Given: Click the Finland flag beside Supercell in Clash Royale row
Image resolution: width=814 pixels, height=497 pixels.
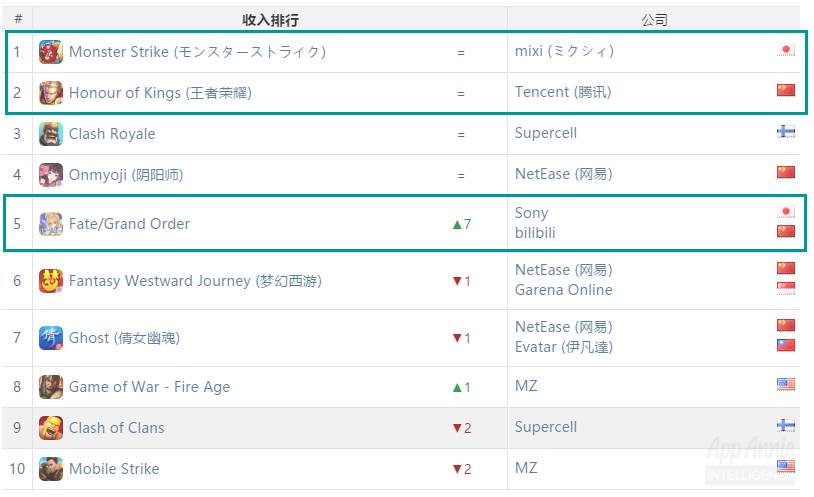Looking at the screenshot, I should [x=785, y=132].
